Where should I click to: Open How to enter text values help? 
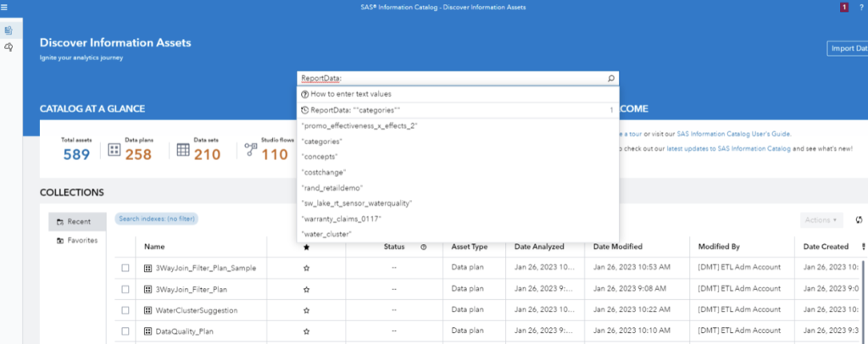[458, 94]
